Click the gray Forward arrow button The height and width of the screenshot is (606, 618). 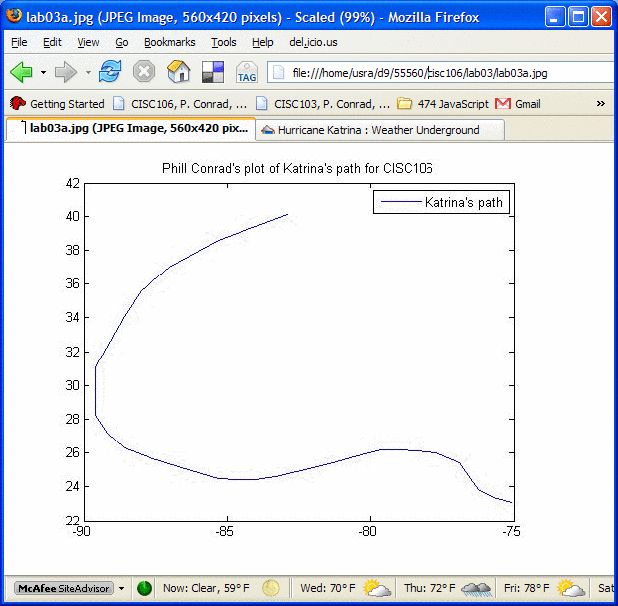(65, 72)
